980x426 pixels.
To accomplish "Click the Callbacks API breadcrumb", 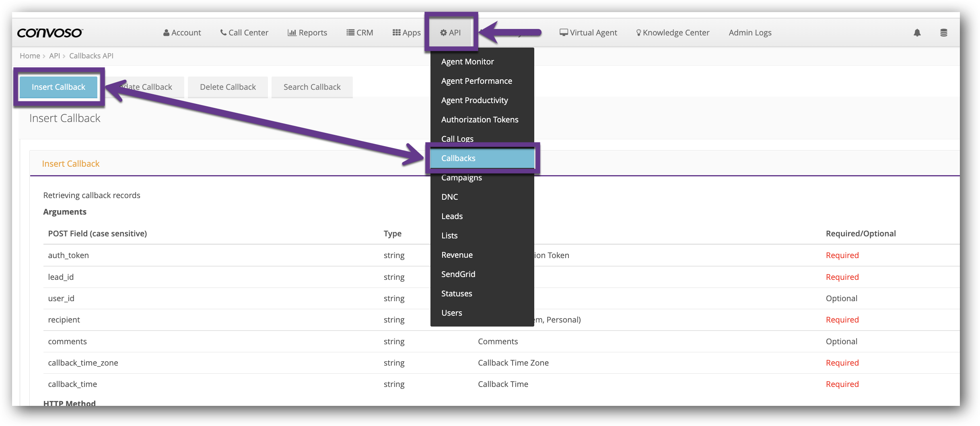I will click(x=91, y=56).
